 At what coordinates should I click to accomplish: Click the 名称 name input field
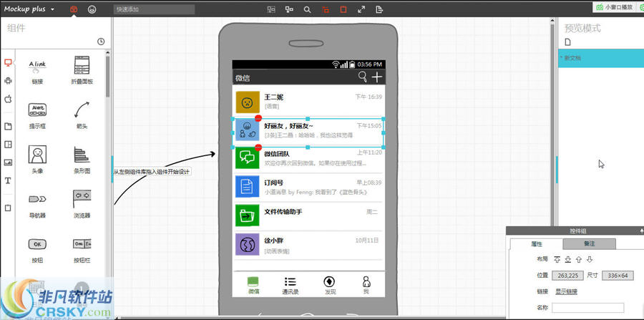pos(587,308)
